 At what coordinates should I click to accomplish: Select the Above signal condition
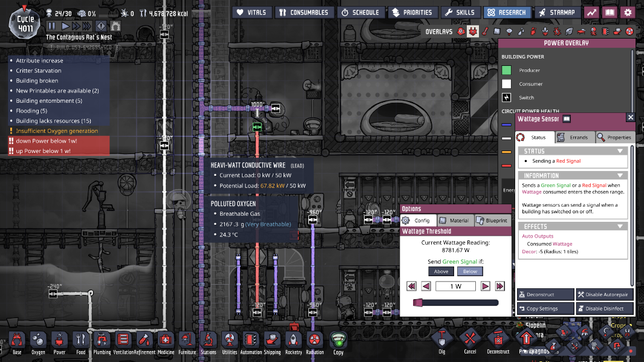(x=441, y=271)
